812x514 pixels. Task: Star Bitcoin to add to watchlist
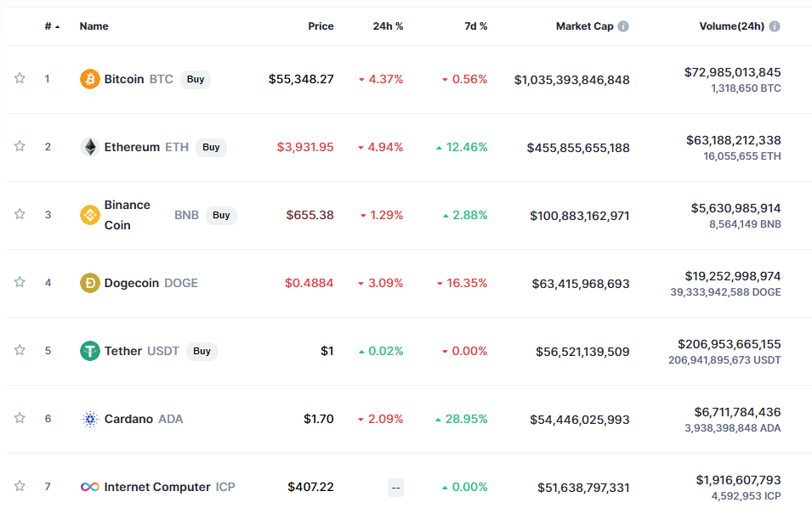tap(20, 78)
